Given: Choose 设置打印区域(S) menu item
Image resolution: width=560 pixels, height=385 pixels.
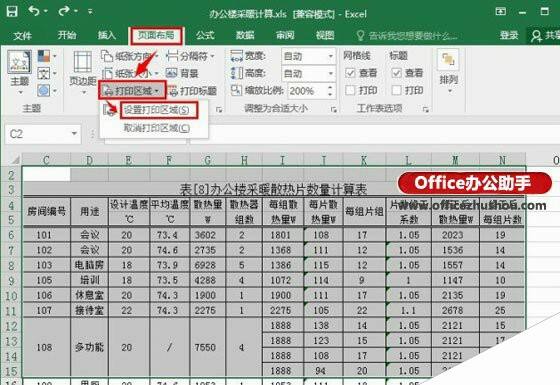Looking at the screenshot, I should click(156, 110).
